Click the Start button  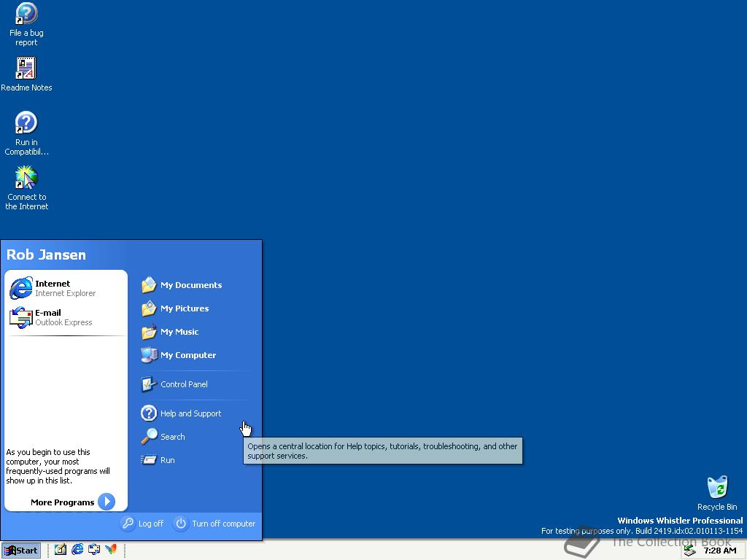[x=21, y=551]
